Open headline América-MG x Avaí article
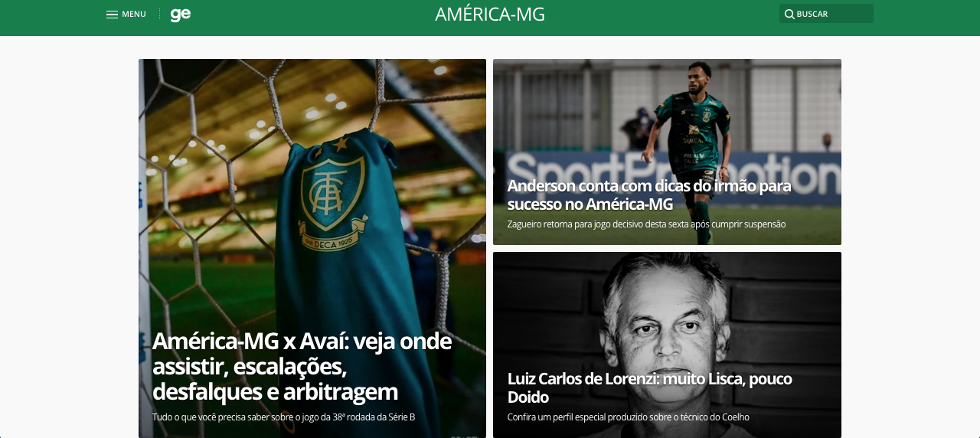This screenshot has width=980, height=438. 302,366
